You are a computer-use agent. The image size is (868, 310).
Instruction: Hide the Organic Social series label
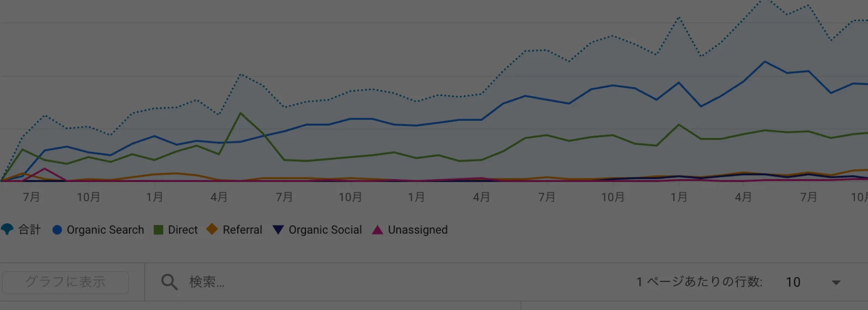(325, 230)
